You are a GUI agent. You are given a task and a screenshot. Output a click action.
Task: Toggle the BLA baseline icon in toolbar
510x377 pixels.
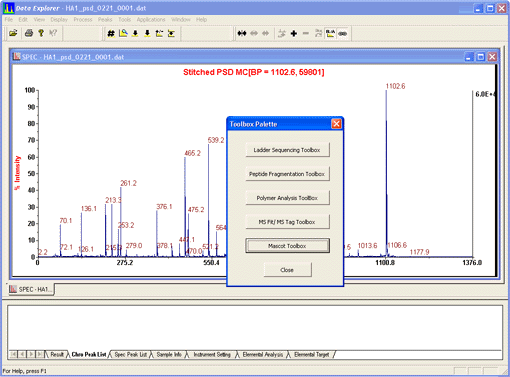330,33
